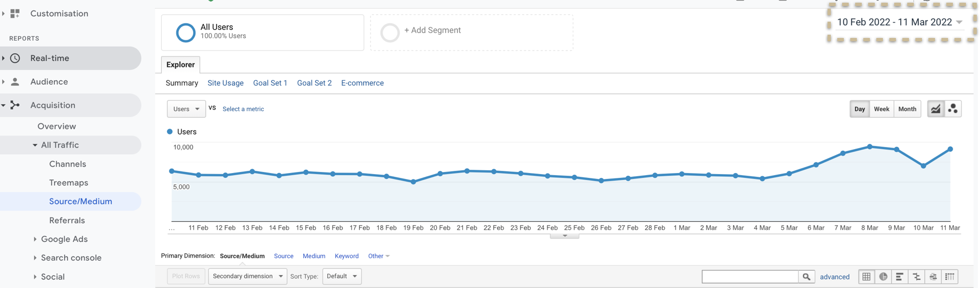Select the pie chart percentage view
Screen dimensions: 980x288
(883, 277)
